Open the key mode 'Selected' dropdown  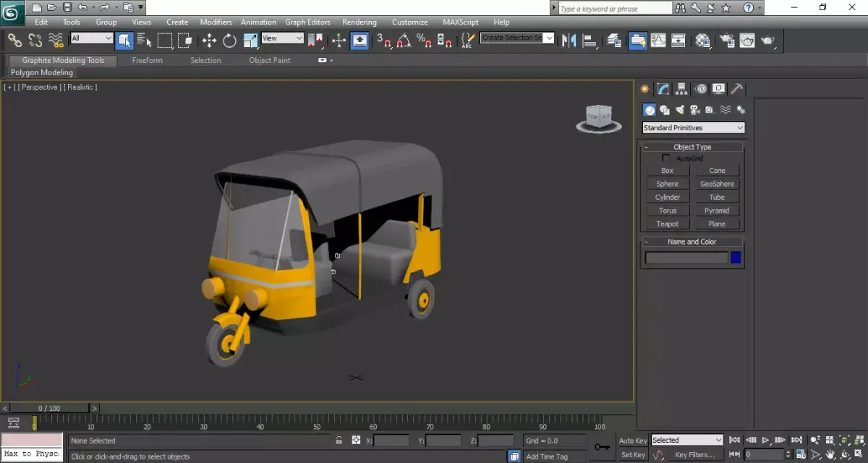coord(686,440)
